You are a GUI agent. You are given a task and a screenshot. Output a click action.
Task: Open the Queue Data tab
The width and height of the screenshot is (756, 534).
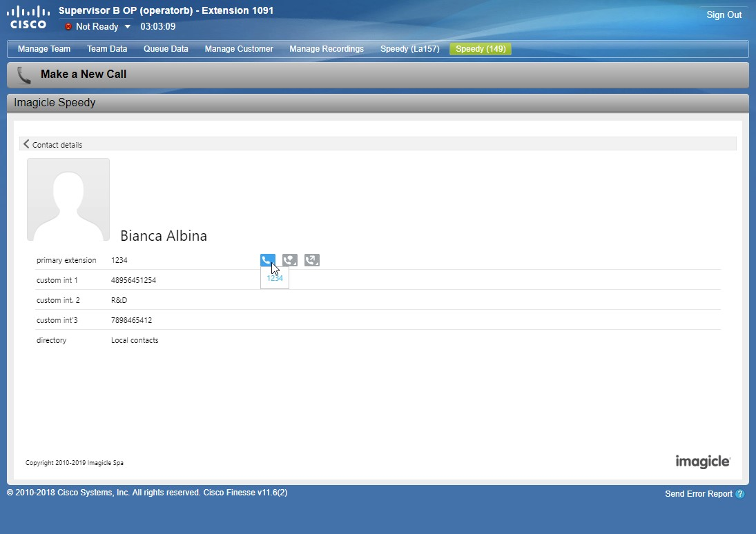[166, 49]
